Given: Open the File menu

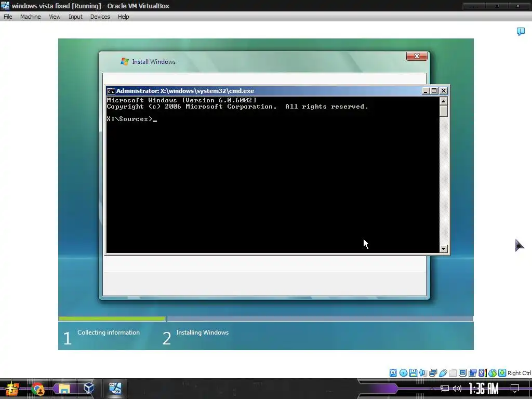Looking at the screenshot, I should pos(8,17).
